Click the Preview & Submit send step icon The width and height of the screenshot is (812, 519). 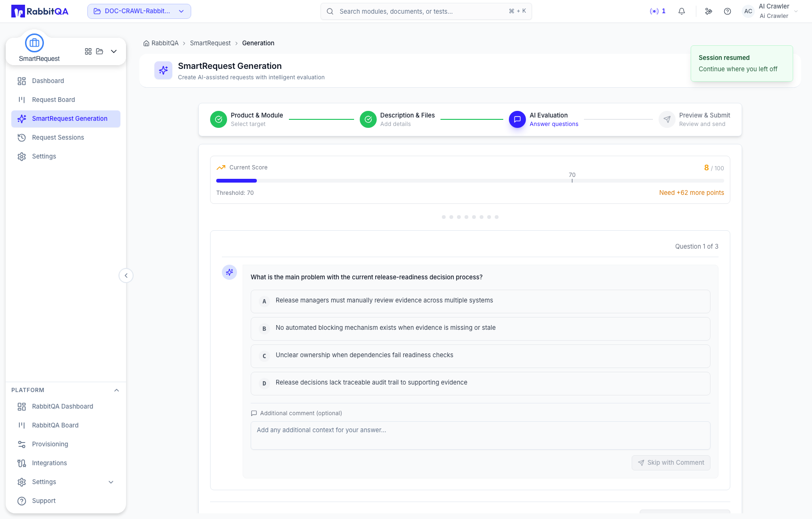[x=667, y=119]
